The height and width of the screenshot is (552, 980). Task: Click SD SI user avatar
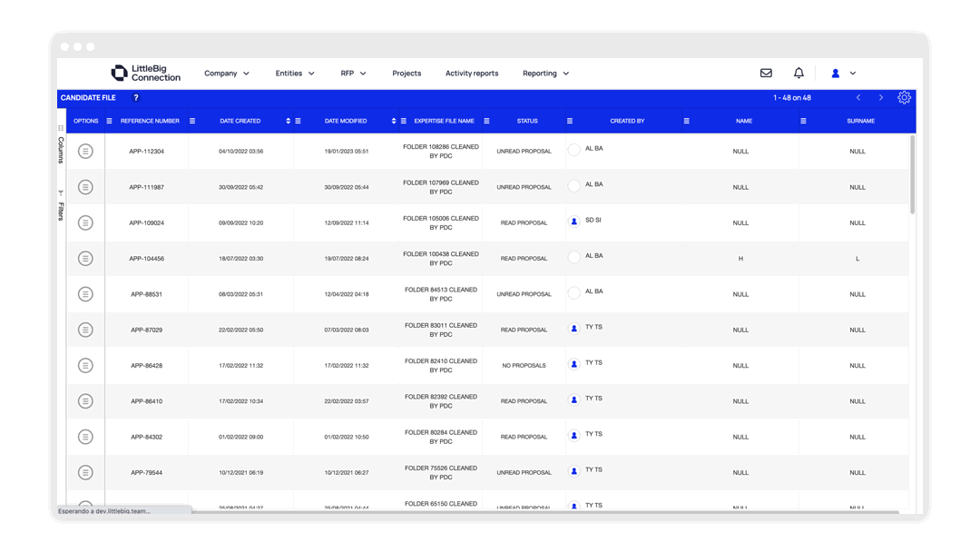click(x=573, y=222)
